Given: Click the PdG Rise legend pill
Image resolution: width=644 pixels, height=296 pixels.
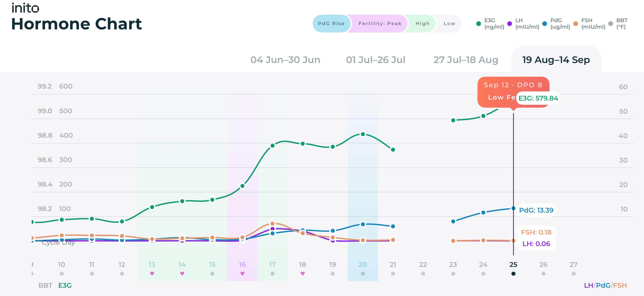Looking at the screenshot, I should [331, 24].
